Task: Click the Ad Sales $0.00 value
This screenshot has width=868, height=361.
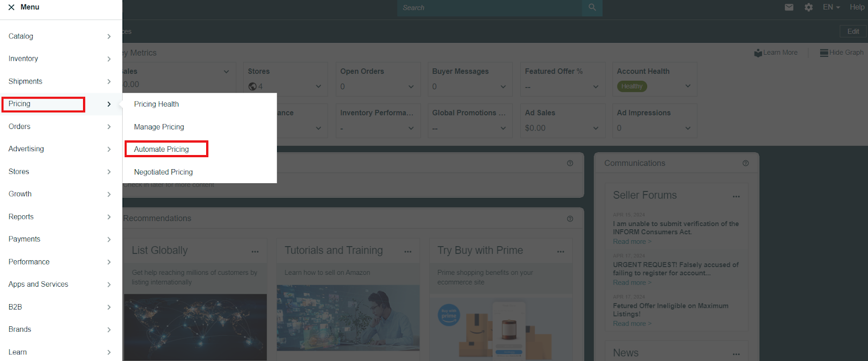Action: 535,128
